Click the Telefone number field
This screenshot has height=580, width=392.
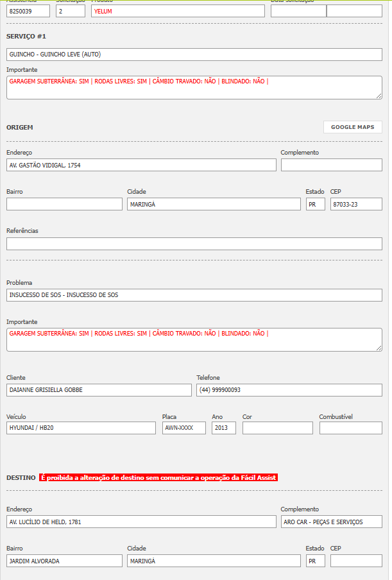(289, 390)
